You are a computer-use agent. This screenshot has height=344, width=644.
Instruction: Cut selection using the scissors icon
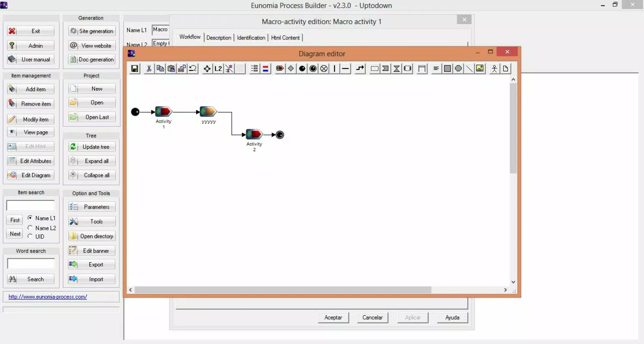pos(149,68)
